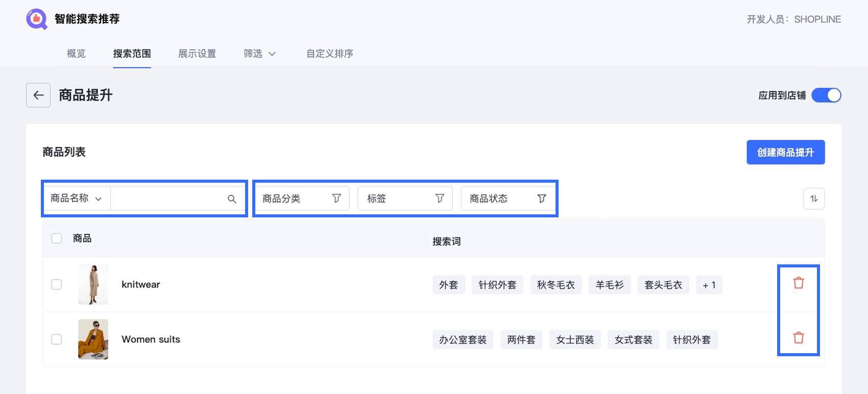
Task: Expand the +1 more keywords tag for knitwear
Action: (x=709, y=285)
